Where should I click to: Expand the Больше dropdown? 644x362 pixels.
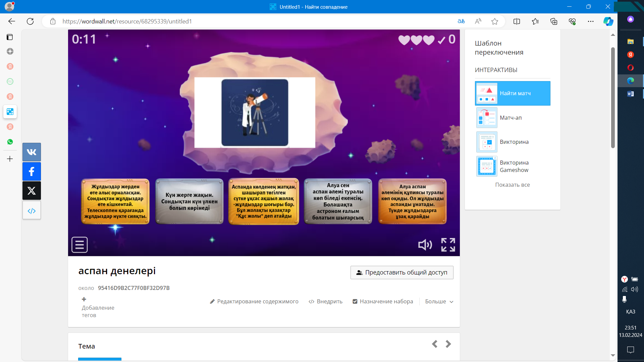(x=439, y=301)
